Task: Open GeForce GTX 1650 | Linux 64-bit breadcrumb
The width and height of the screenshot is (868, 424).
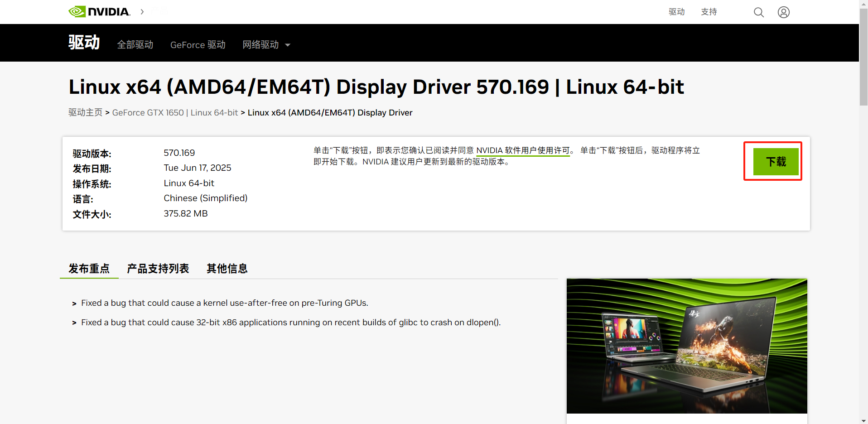Action: [175, 112]
